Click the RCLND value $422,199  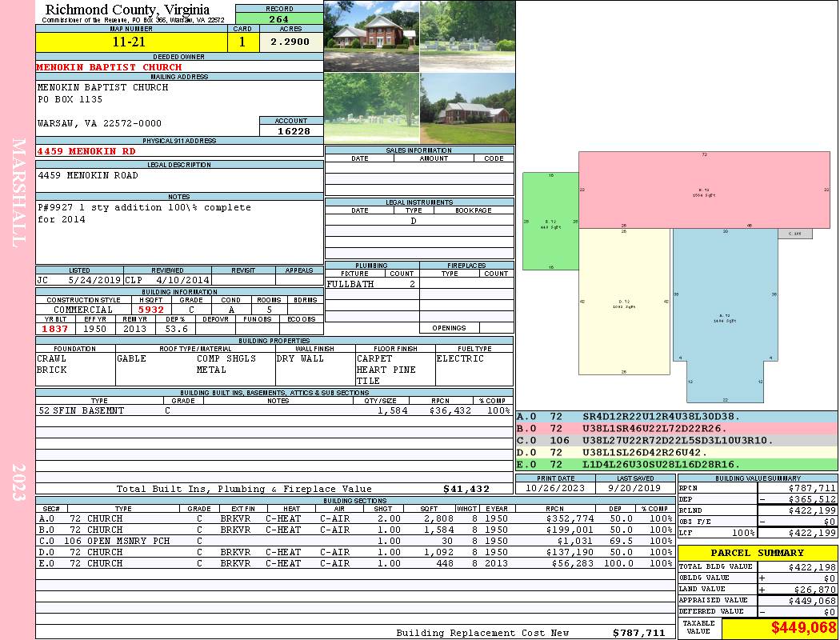click(812, 510)
